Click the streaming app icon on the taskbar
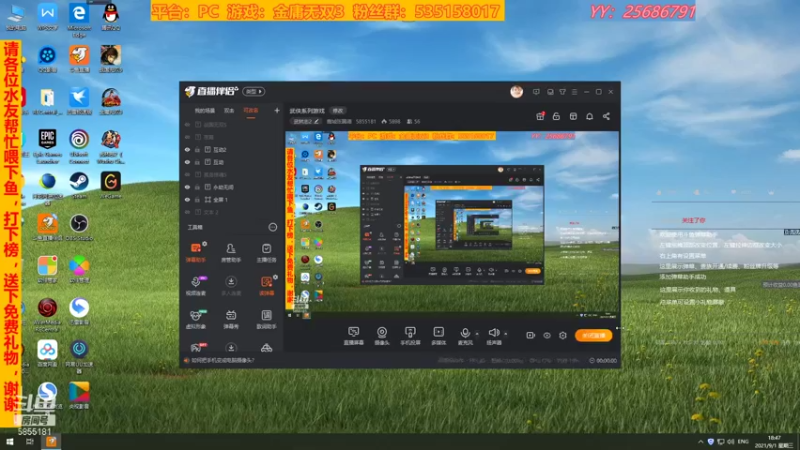This screenshot has width=800, height=450. (51, 442)
